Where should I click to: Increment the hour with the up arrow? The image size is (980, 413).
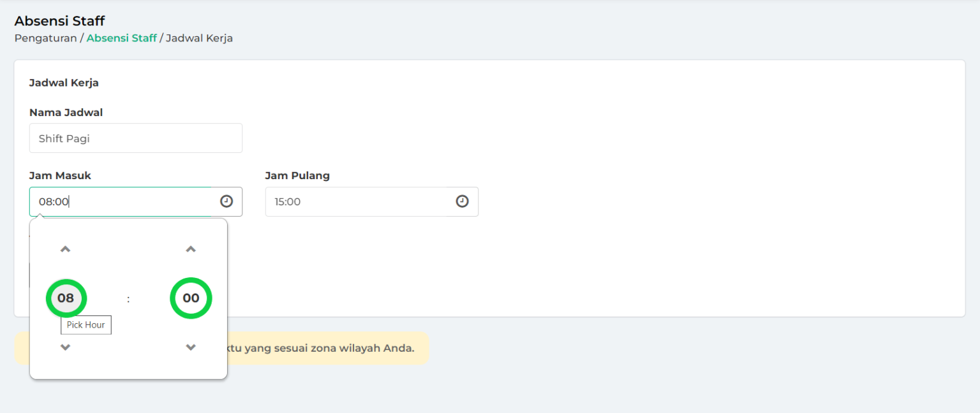(64, 249)
